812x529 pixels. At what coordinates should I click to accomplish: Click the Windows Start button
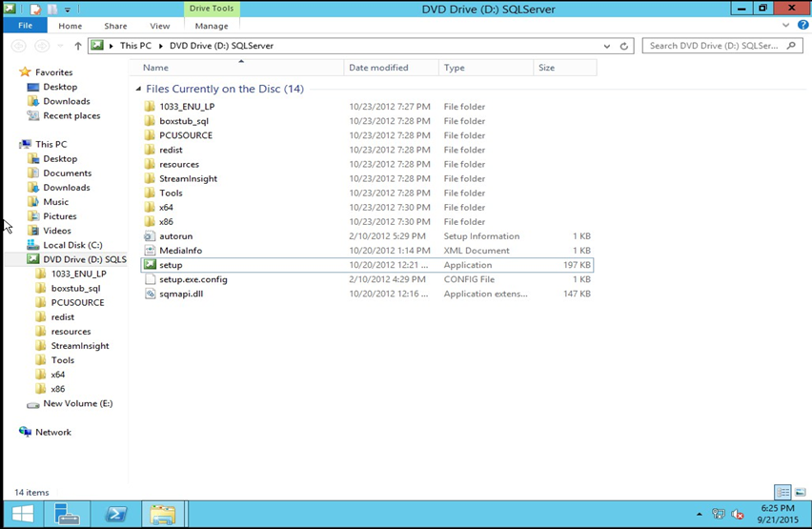tap(22, 514)
